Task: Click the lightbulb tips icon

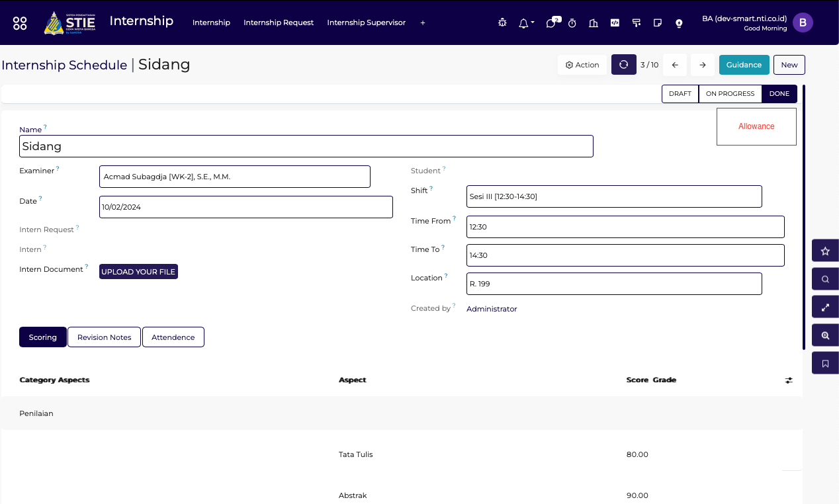Action: pos(679,23)
